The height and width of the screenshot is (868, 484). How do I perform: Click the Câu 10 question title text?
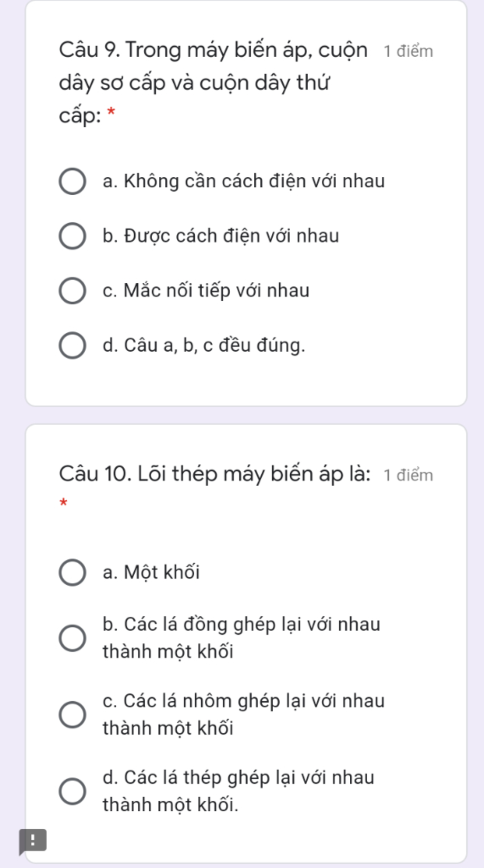pos(215,474)
